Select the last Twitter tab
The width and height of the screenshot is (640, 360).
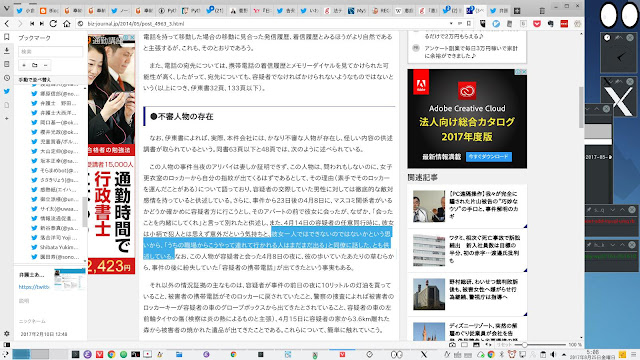498,11
